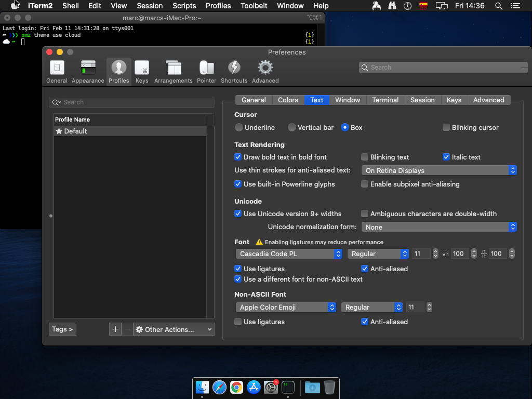Launch Safari from the Dock
This screenshot has height=399, width=532.
point(220,387)
